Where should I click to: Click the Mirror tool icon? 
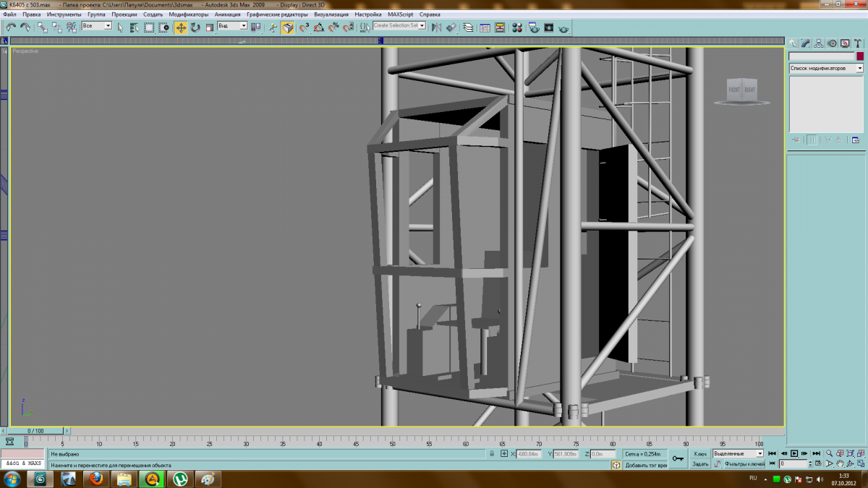click(436, 27)
